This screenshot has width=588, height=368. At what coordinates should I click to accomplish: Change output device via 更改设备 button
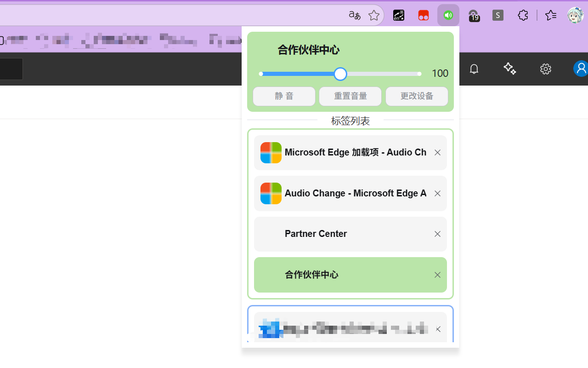tap(417, 96)
